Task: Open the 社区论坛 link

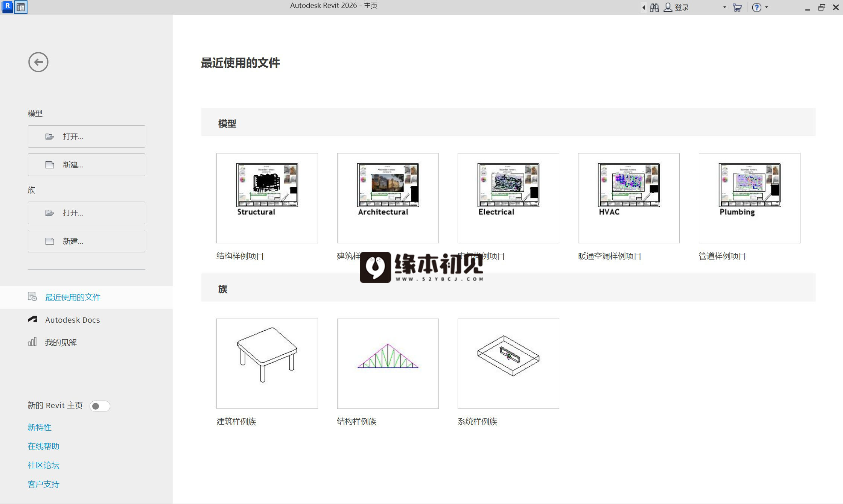Action: coord(43,465)
